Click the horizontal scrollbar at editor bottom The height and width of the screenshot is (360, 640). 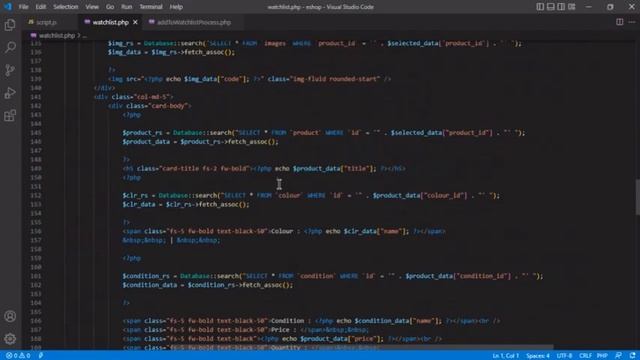point(288,348)
